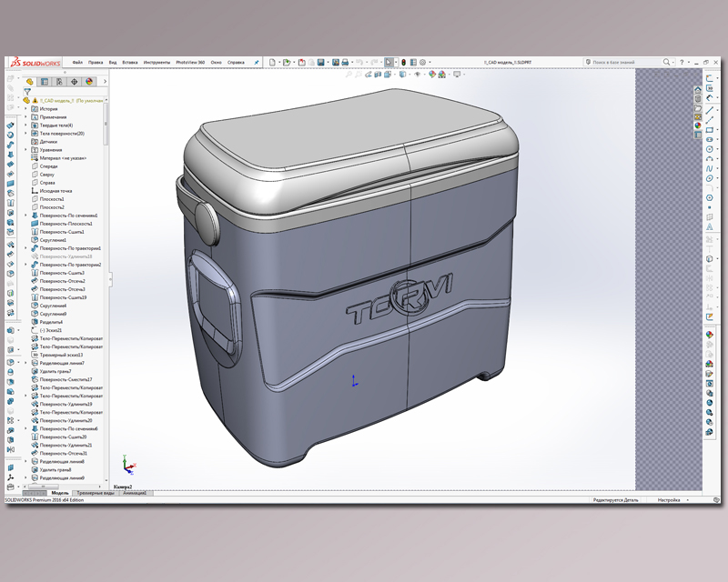Screen dimensions: 728x582
Task: Open the Окно menu
Action: (x=216, y=62)
